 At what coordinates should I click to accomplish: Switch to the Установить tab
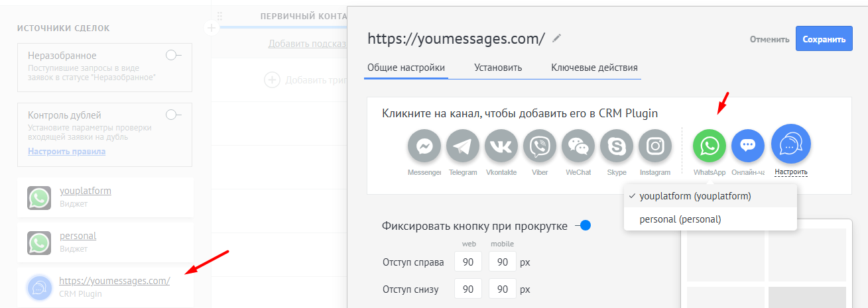tap(498, 68)
